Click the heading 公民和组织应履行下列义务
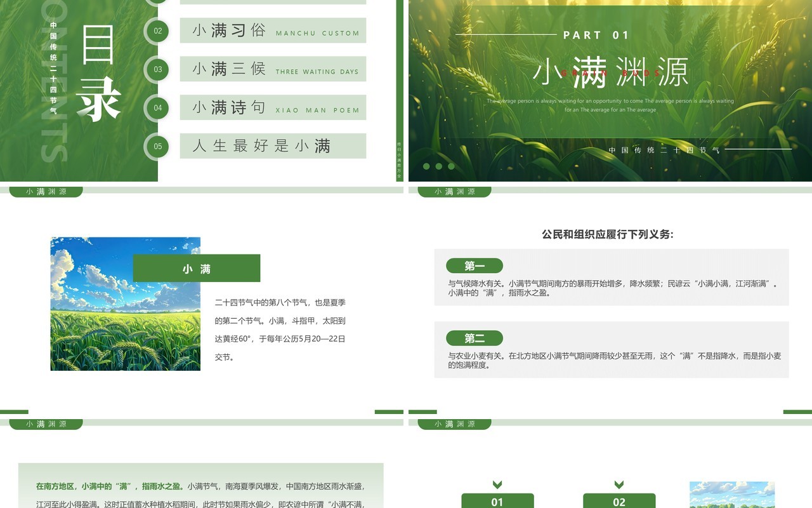Screen dimensions: 812x508 (x=607, y=234)
